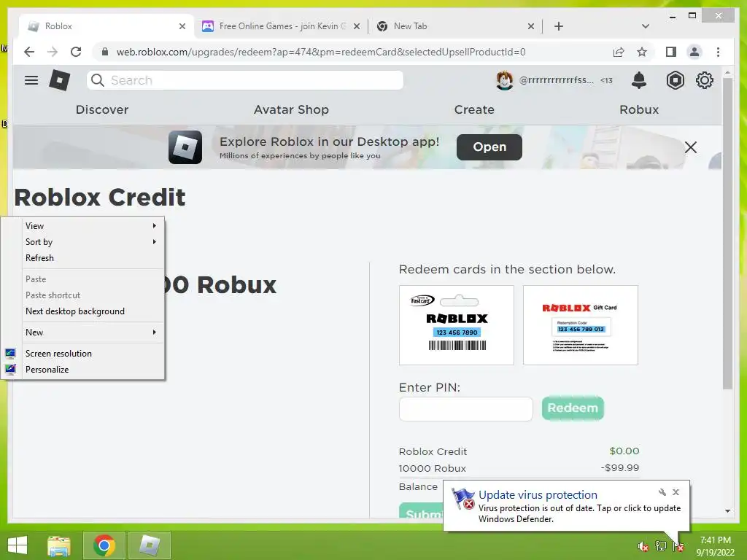Image resolution: width=747 pixels, height=560 pixels.
Task: Open Screen resolution from context menu
Action: (83, 354)
